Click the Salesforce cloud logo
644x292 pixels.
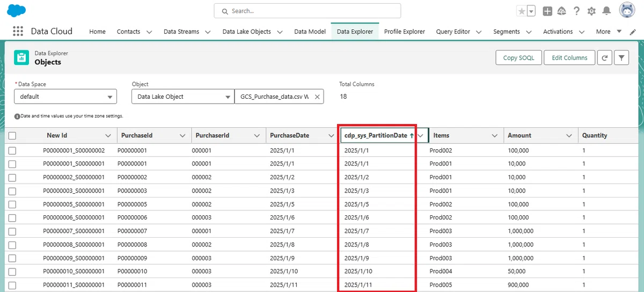pos(17,10)
